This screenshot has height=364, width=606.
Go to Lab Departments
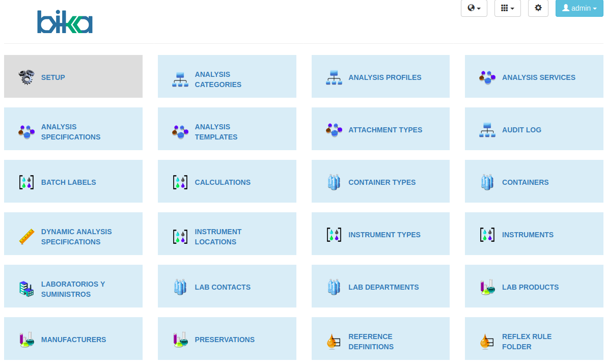pyautogui.click(x=383, y=287)
